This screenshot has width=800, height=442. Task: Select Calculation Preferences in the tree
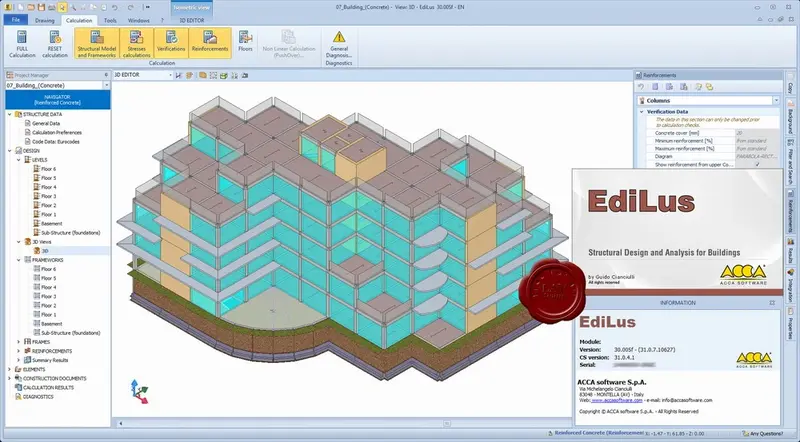pyautogui.click(x=57, y=133)
